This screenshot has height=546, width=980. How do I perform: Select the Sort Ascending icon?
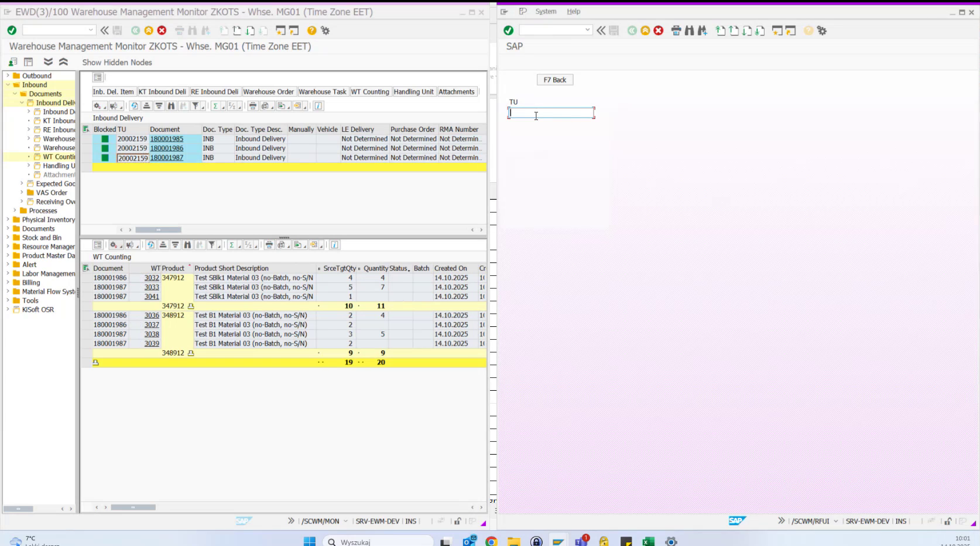pyautogui.click(x=146, y=106)
